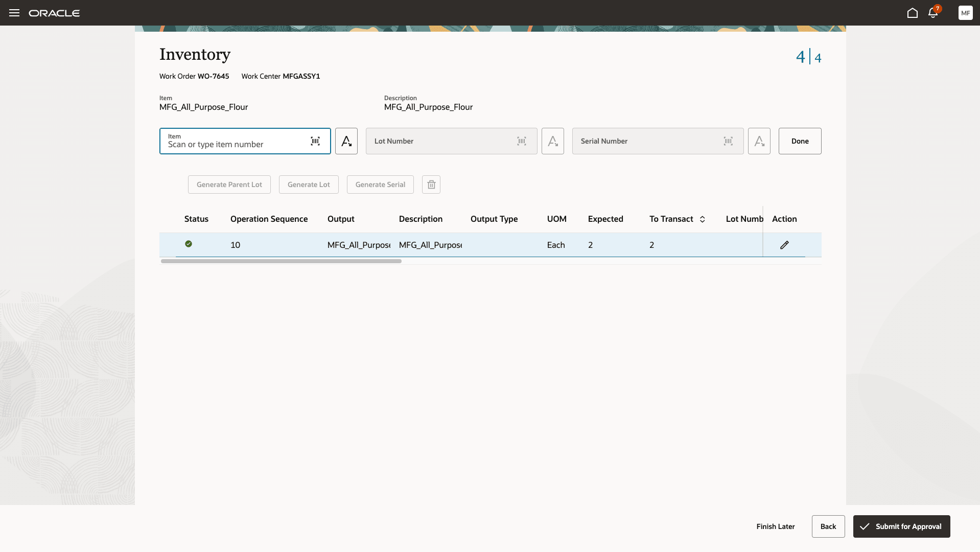The width and height of the screenshot is (980, 552).
Task: Click Finish Later
Action: coord(776,526)
